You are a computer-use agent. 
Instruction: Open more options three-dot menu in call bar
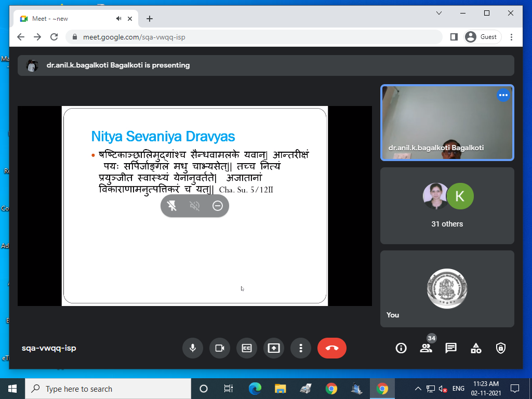[301, 348]
